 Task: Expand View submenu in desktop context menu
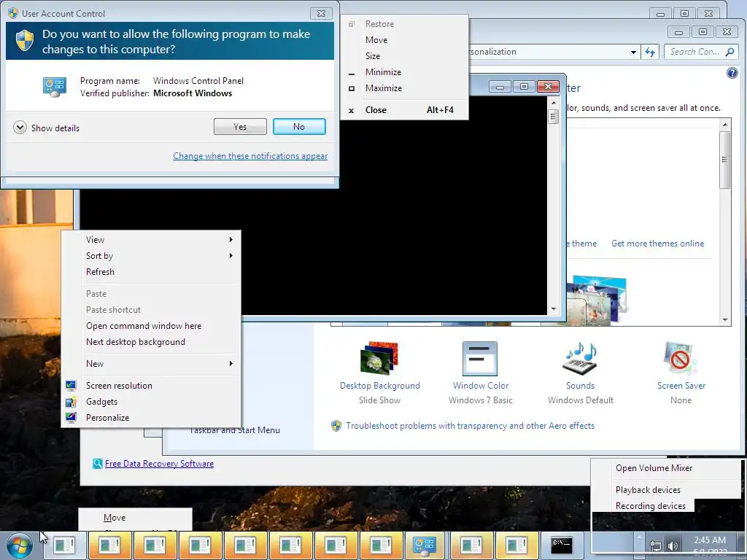(151, 239)
